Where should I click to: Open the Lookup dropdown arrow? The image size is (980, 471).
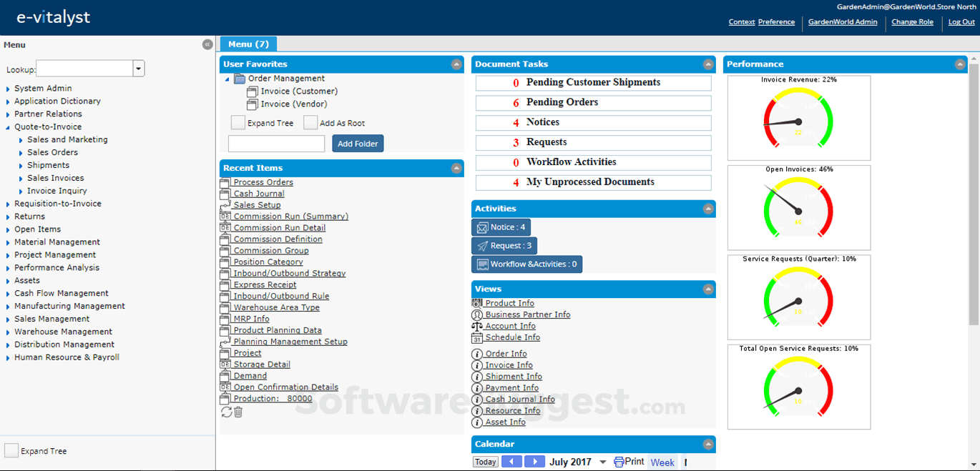click(x=137, y=69)
